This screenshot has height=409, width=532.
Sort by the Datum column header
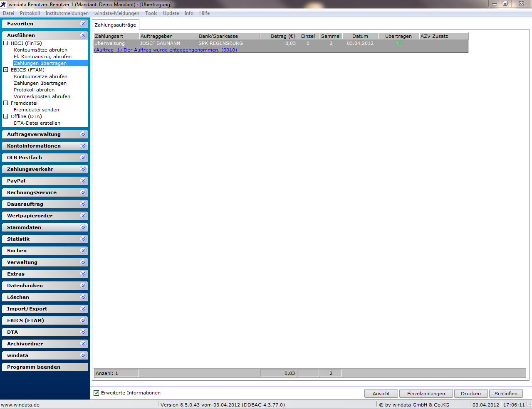click(360, 36)
